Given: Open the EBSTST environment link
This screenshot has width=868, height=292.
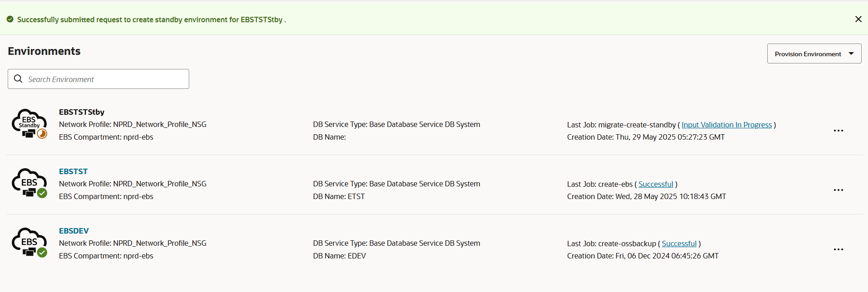Looking at the screenshot, I should (73, 171).
